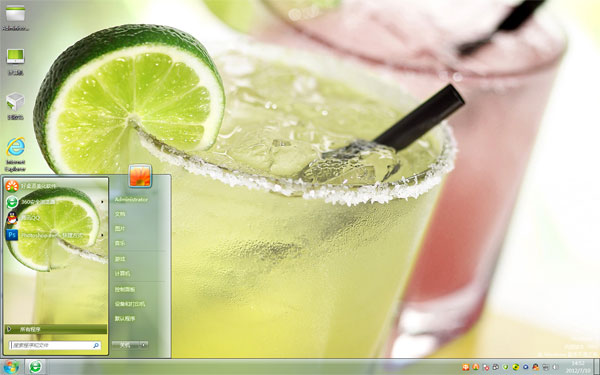Open Devices and Printers (设备和打印机)
This screenshot has width=600, height=375.
[130, 304]
